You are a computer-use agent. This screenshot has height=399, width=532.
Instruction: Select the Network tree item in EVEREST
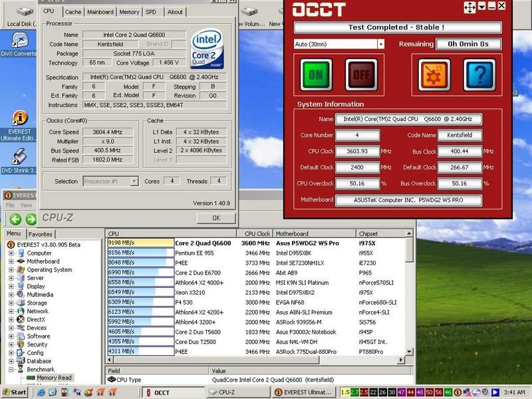point(37,311)
